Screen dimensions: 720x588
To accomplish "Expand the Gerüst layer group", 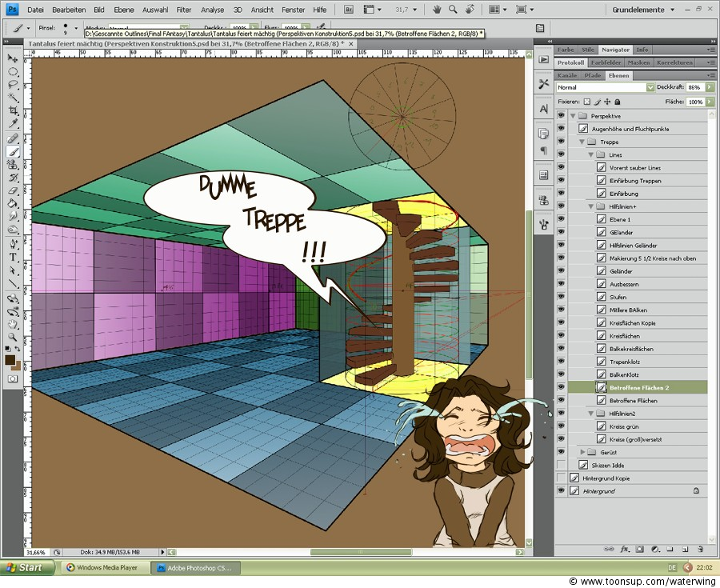I will pyautogui.click(x=582, y=452).
